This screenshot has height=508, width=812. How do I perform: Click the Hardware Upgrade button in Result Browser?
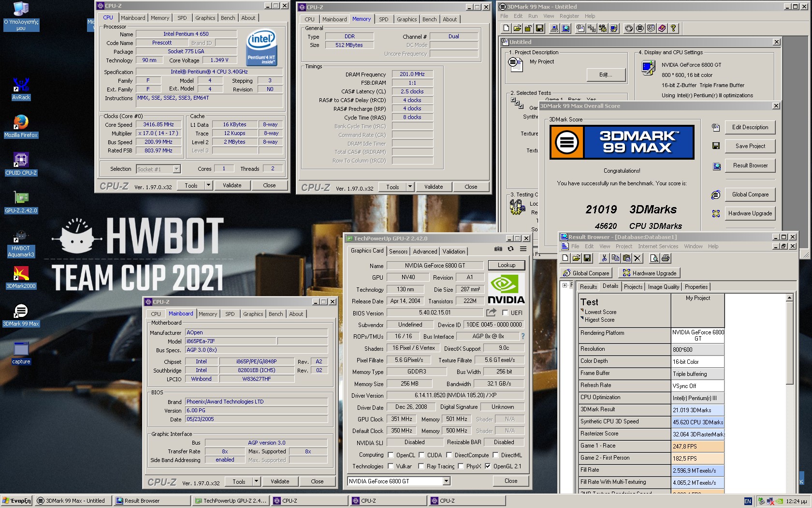point(649,273)
